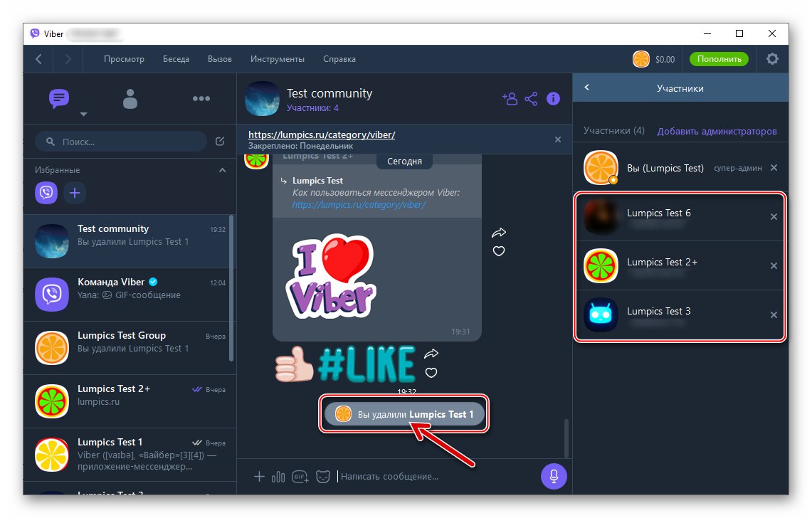This screenshot has height=518, width=812.
Task: Click the compose new message icon
Action: click(x=220, y=142)
